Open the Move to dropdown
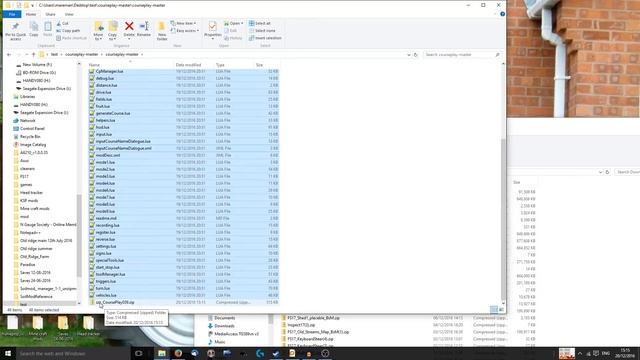This screenshot has width=640, height=360. (98, 38)
